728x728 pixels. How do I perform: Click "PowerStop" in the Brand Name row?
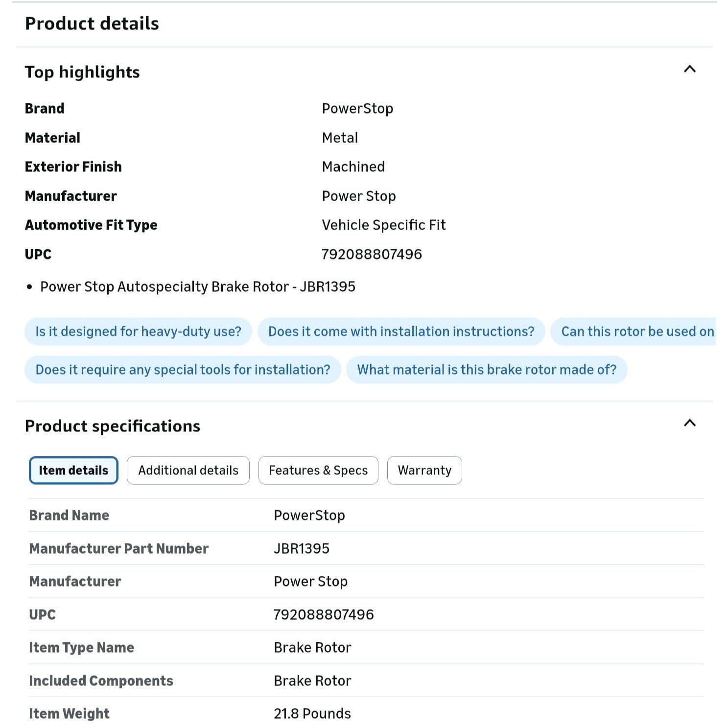309,516
